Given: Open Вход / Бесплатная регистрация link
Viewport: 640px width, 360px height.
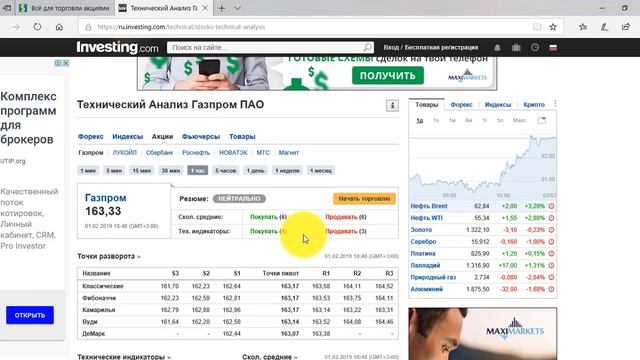Looking at the screenshot, I should tap(431, 47).
